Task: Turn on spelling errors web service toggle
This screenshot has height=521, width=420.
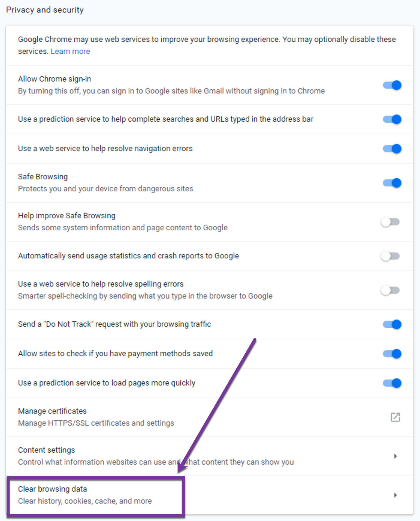Action: (390, 290)
